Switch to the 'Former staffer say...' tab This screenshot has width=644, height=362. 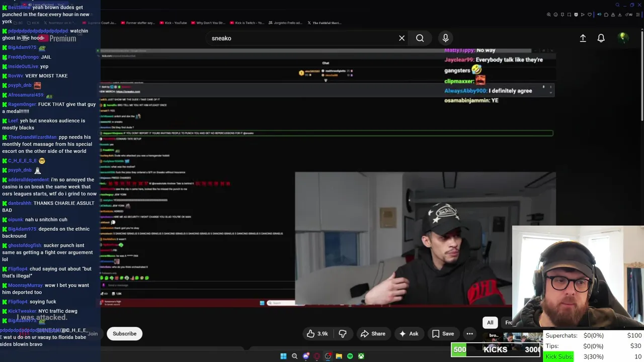click(x=139, y=23)
